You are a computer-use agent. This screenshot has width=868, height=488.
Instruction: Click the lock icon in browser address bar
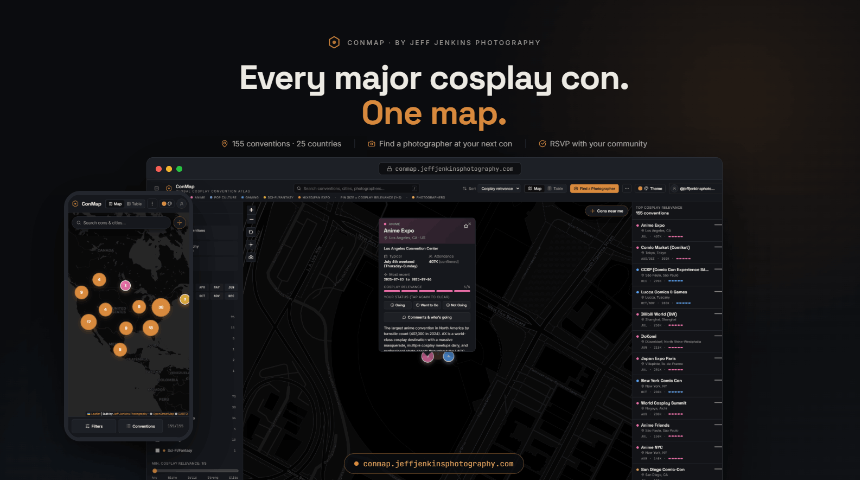pos(390,169)
